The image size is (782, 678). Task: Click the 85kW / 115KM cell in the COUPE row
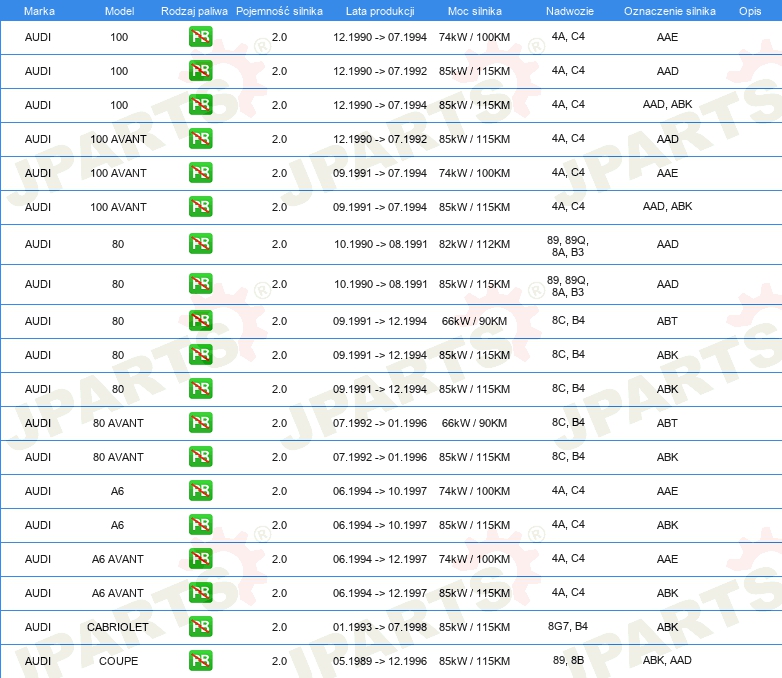(x=474, y=661)
